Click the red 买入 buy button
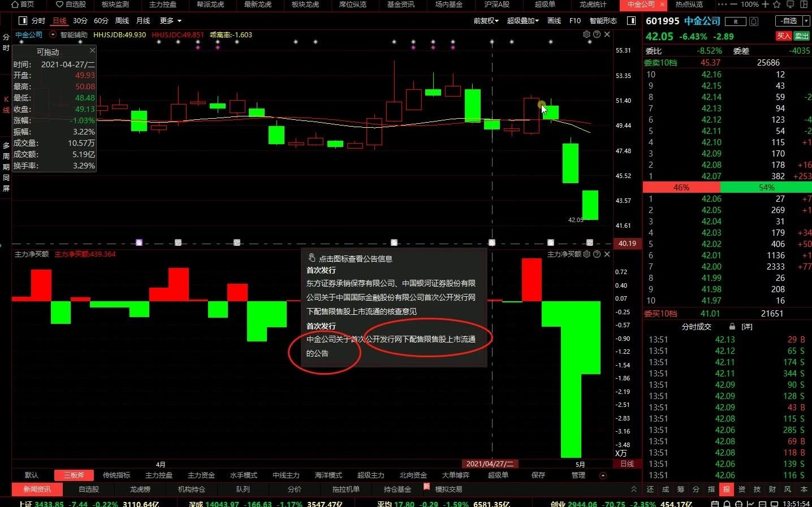The height and width of the screenshot is (507, 812). pyautogui.click(x=784, y=36)
